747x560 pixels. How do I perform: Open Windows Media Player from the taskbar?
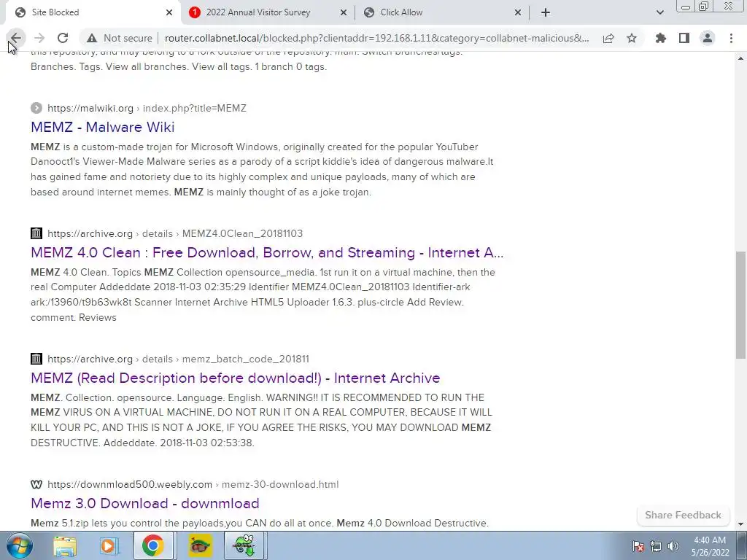pyautogui.click(x=109, y=545)
